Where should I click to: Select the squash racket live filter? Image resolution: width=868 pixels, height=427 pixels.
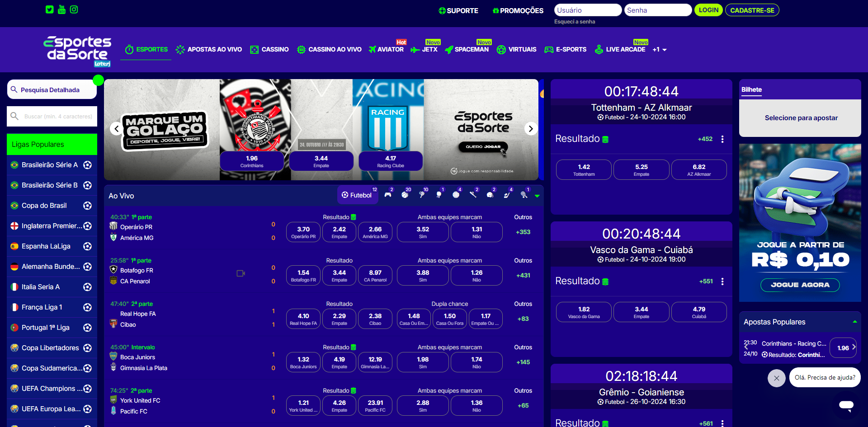(x=524, y=195)
